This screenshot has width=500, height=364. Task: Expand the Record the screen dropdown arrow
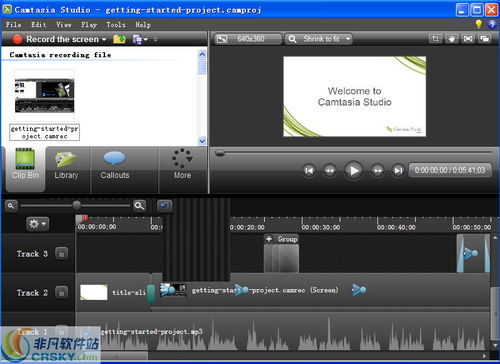tap(104, 39)
